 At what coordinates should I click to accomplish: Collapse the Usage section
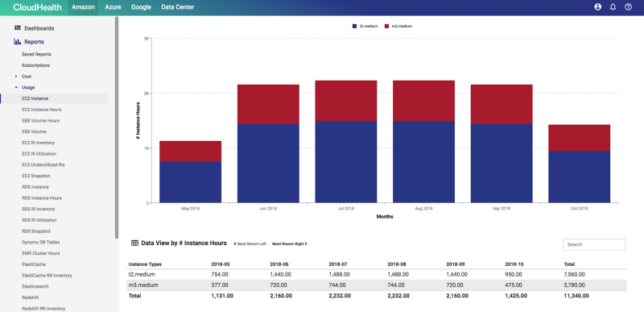pos(16,88)
